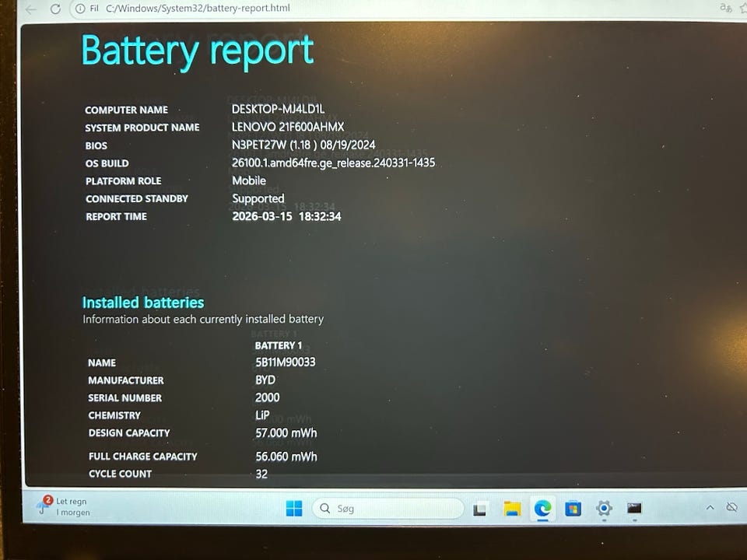The height and width of the screenshot is (560, 747).
Task: Click the REPORT TIME label
Action: 116,217
